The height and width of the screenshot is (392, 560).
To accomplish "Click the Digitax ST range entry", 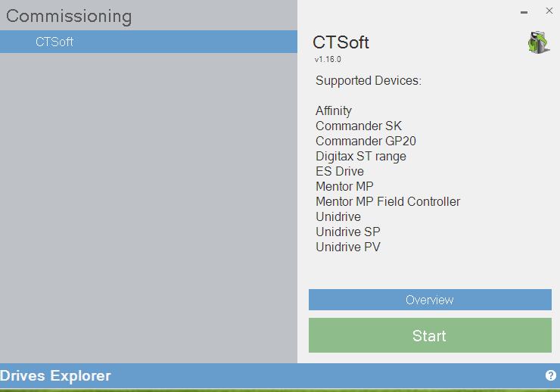I will 361,156.
